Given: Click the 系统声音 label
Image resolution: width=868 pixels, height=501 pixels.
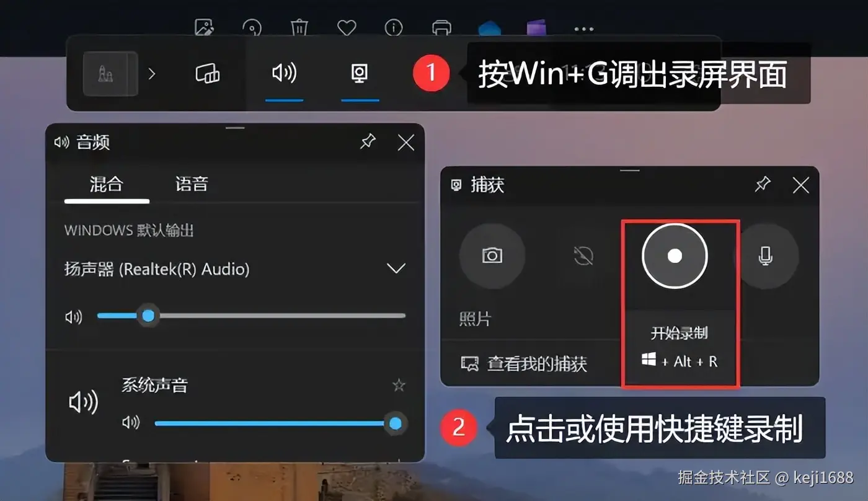Looking at the screenshot, I should pyautogui.click(x=154, y=385).
